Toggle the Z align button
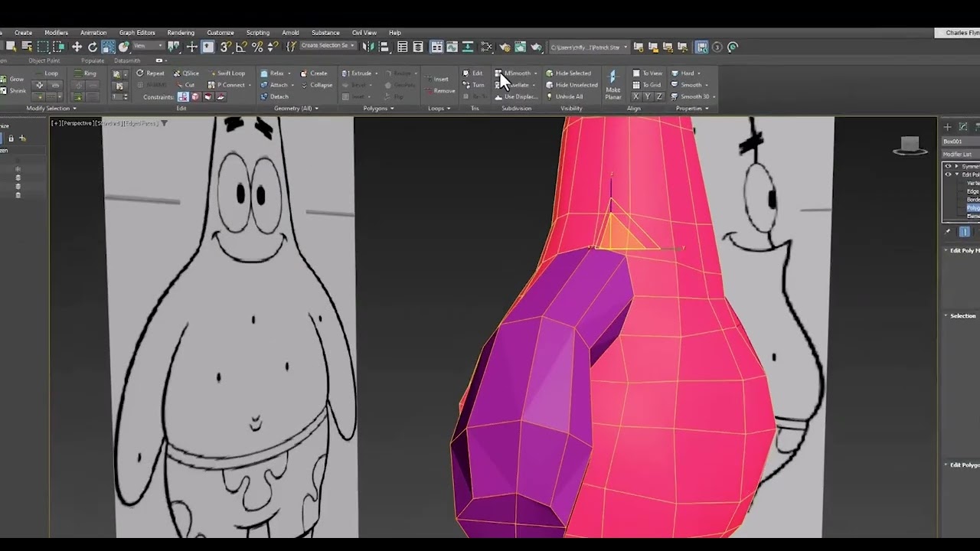Viewport: 980px width, 551px height. 659,96
